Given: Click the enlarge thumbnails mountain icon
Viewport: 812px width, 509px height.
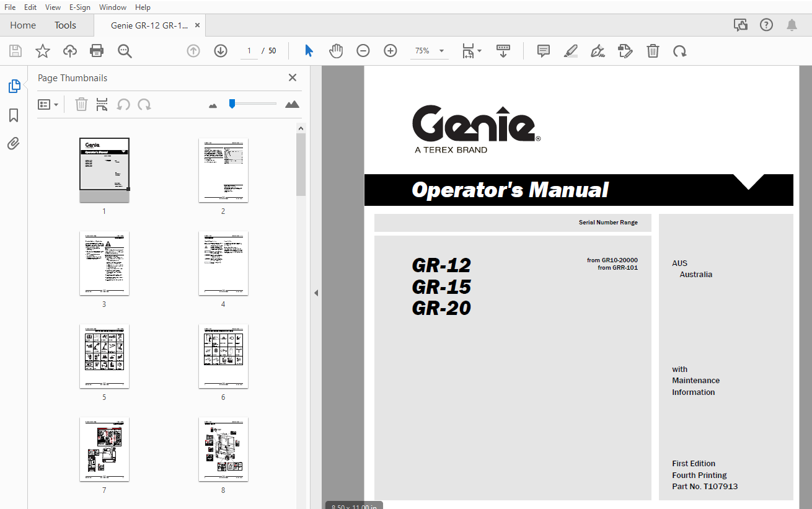Looking at the screenshot, I should (292, 104).
